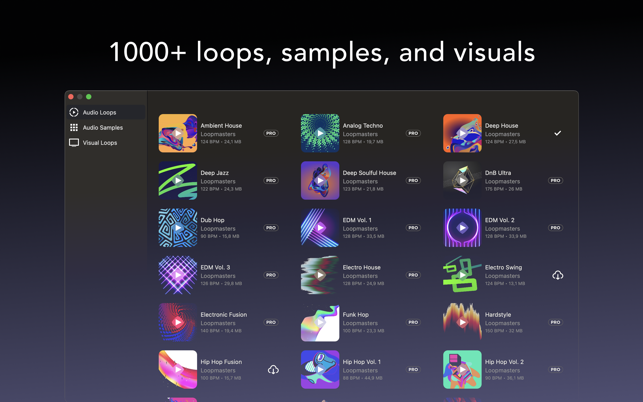
Task: Select the "Deep Soulful House" title text
Action: [x=369, y=173]
